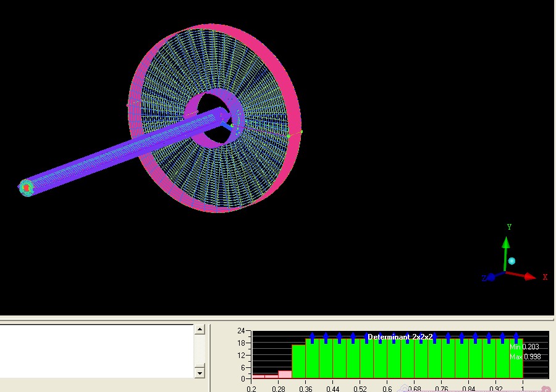Select the pink histogram bar at 0.24
Screen dimensions: 556x392
click(271, 376)
